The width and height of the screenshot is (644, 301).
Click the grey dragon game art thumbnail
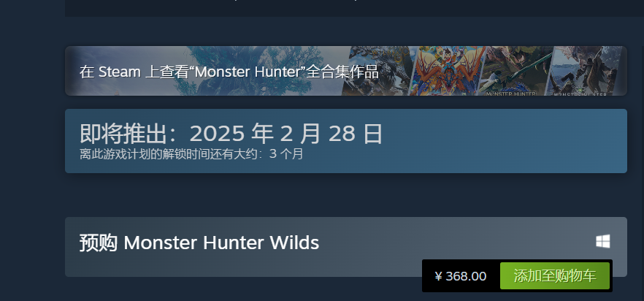tap(378, 71)
